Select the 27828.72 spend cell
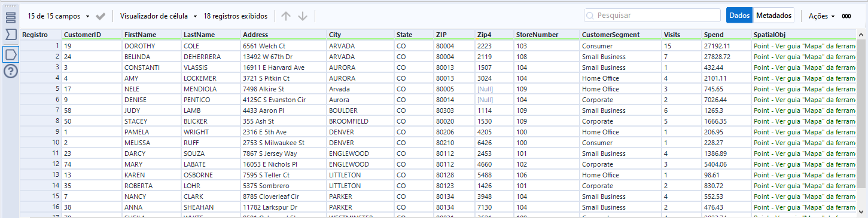868x218 pixels. pos(727,56)
